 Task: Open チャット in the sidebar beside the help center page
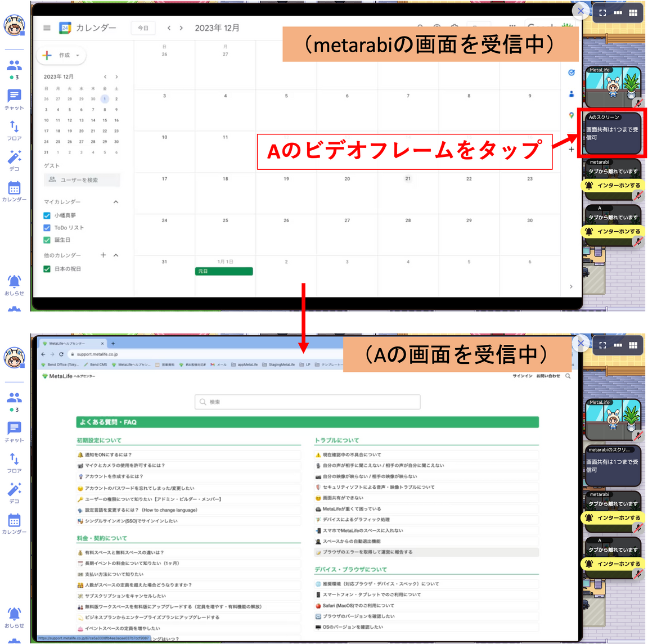(x=14, y=433)
